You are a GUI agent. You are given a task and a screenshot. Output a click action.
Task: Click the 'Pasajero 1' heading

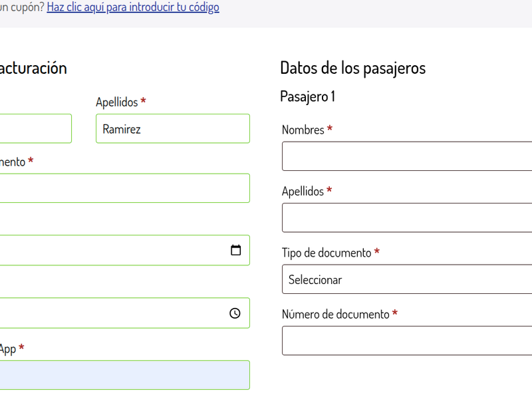(x=308, y=96)
